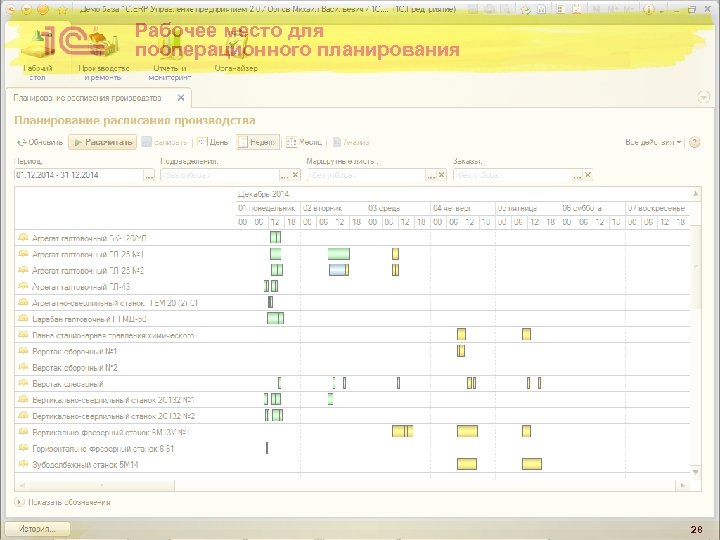This screenshot has width=720, height=540.
Task: Close the Планирование расписания производства tab
Action: (x=181, y=98)
